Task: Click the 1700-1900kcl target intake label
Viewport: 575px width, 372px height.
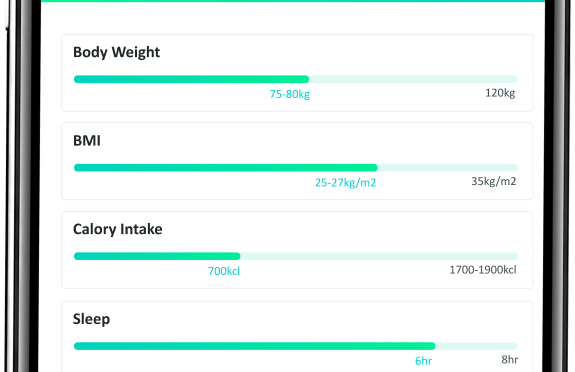Action: tap(483, 270)
